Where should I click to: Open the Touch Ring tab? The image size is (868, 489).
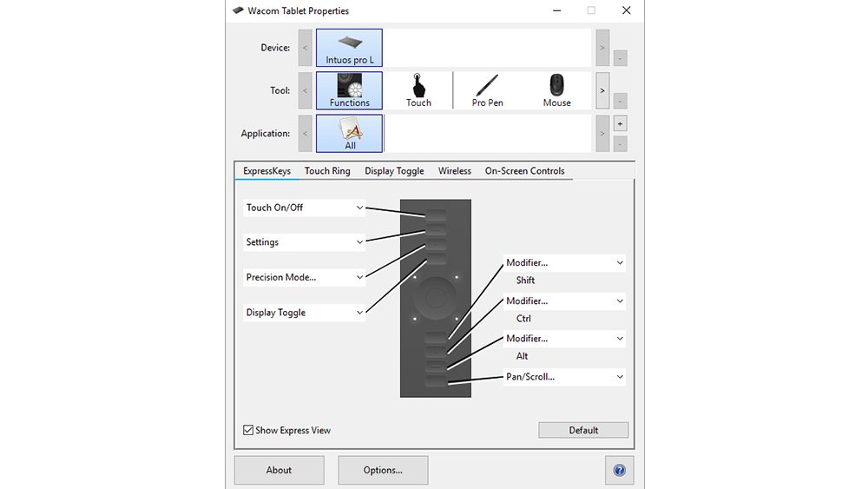click(327, 171)
